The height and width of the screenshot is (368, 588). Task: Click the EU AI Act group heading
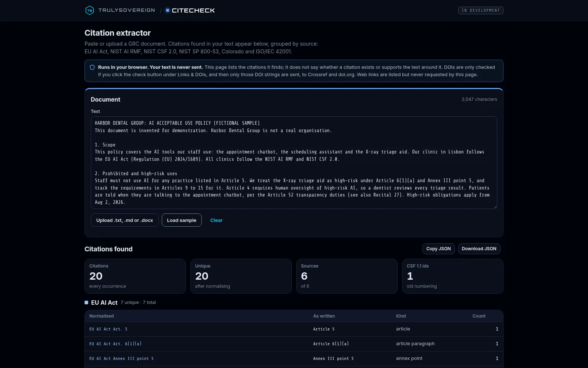(104, 302)
